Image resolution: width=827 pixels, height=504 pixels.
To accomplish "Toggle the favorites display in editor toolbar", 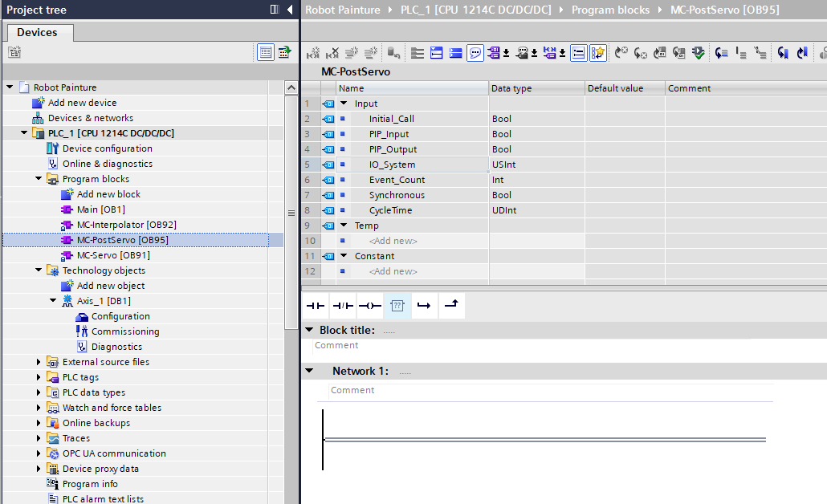I will 597,53.
